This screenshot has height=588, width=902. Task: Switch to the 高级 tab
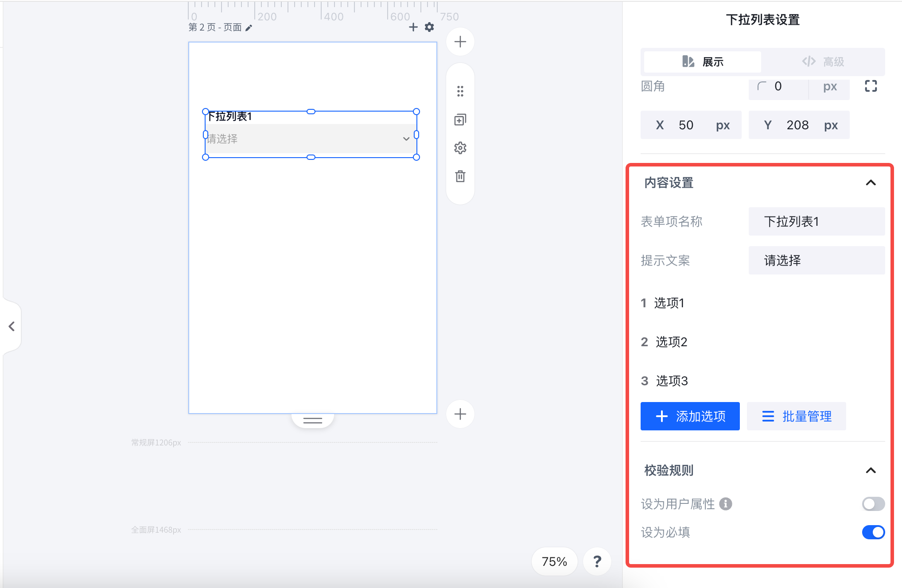pos(823,62)
